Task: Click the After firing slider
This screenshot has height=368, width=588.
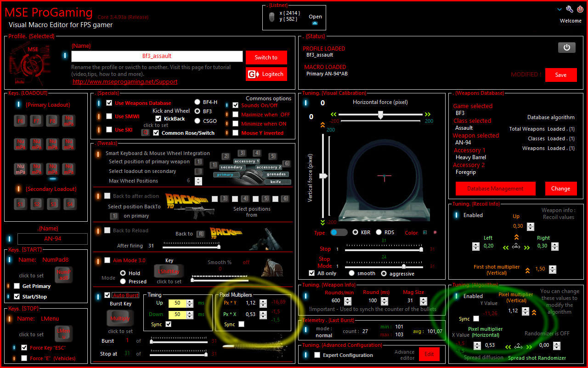Action: click(x=191, y=246)
